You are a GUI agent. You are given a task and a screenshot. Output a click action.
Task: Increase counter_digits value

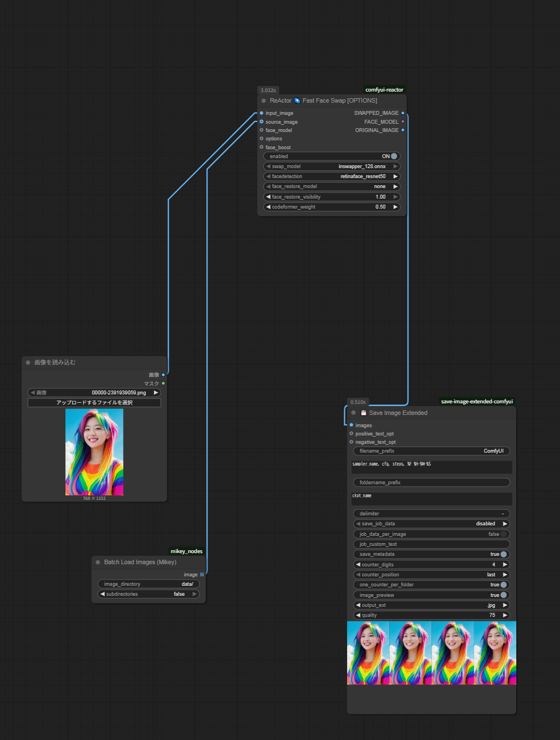pos(505,565)
